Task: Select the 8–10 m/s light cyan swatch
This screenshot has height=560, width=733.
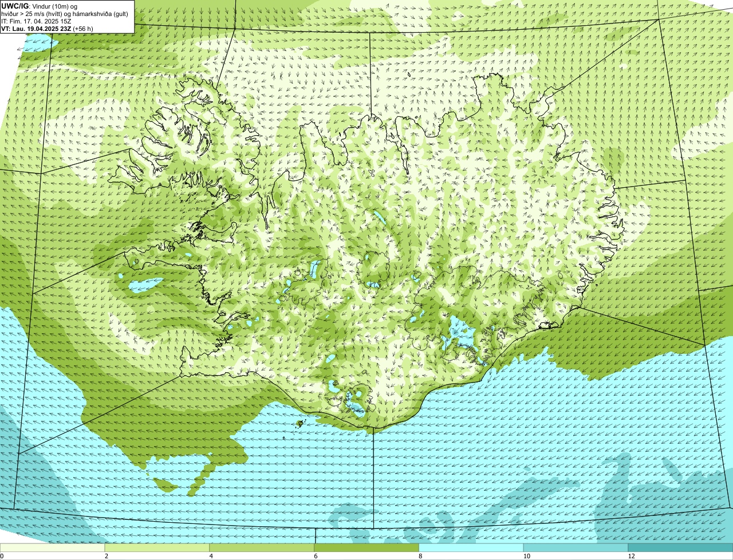Action: (x=472, y=547)
